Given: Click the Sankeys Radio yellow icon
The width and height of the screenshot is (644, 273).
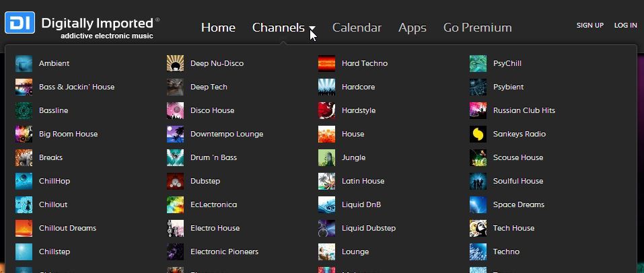Looking at the screenshot, I should click(x=478, y=134).
